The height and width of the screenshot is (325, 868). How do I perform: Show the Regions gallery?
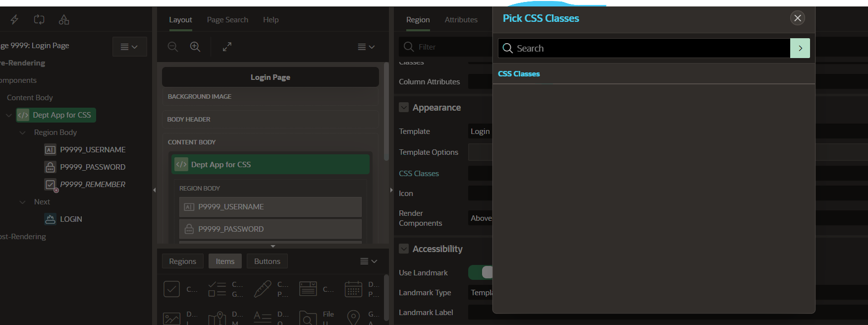(182, 261)
